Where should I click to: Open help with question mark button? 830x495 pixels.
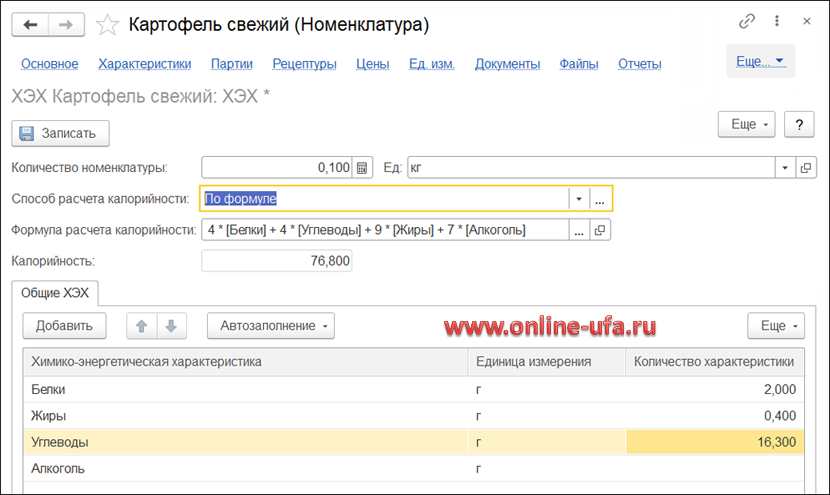pyautogui.click(x=799, y=124)
